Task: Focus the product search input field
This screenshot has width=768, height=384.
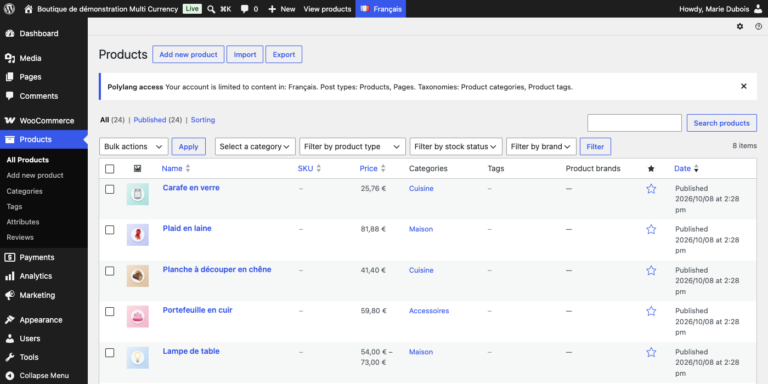Action: (x=634, y=123)
